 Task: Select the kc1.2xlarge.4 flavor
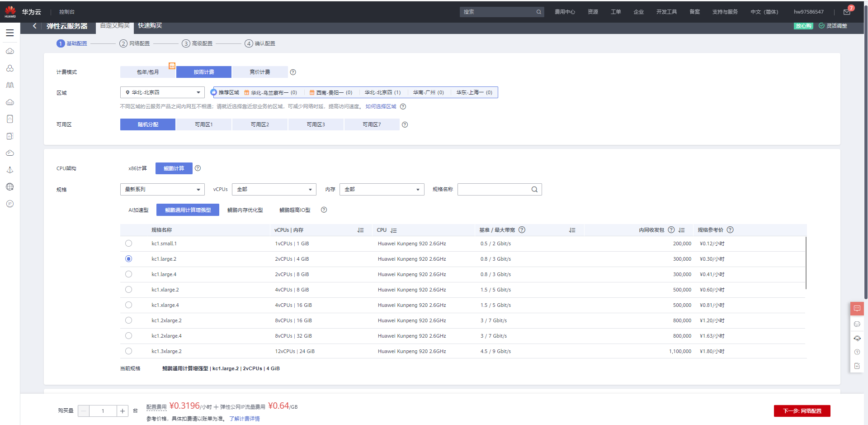pyautogui.click(x=129, y=336)
